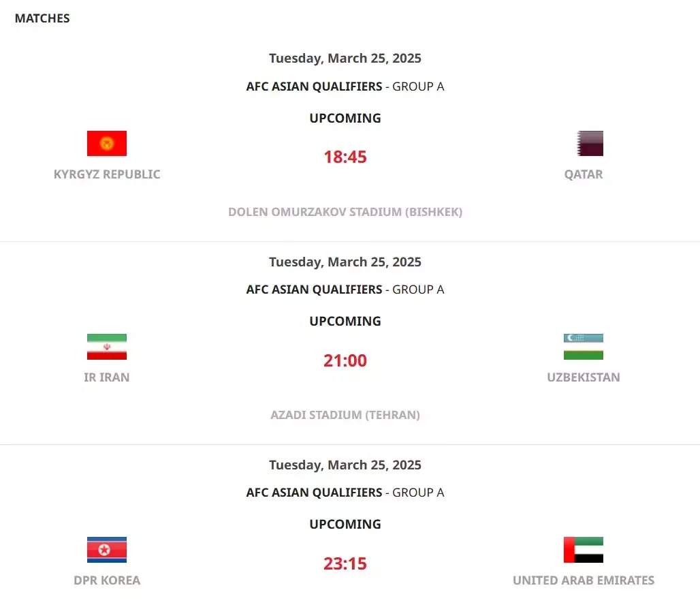Click the 18:45 kickoff time

tap(345, 157)
